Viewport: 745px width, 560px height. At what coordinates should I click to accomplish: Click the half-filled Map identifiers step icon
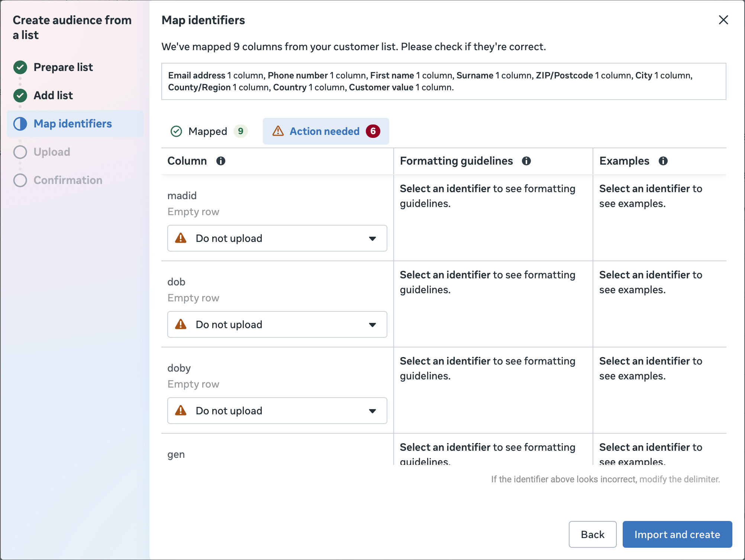20,124
